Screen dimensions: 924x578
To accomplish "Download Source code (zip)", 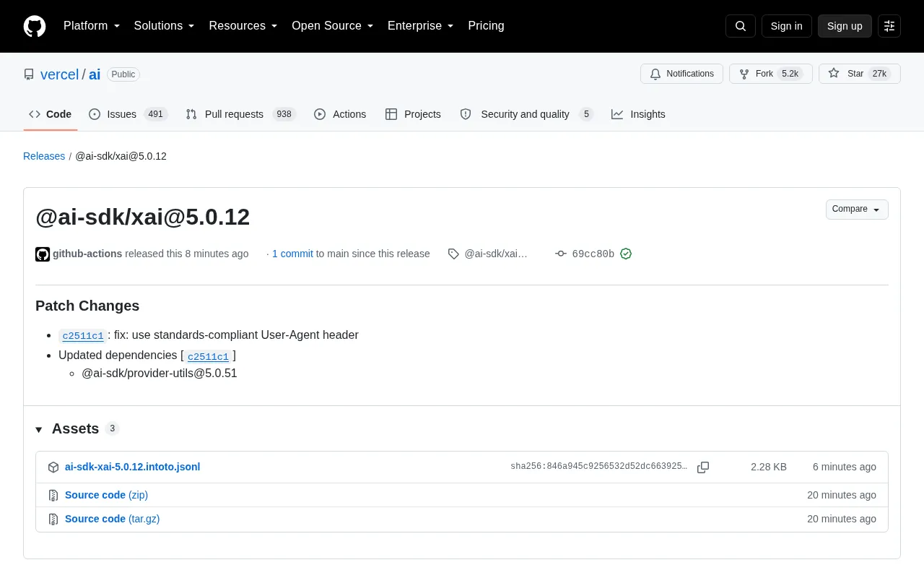I will click(106, 495).
